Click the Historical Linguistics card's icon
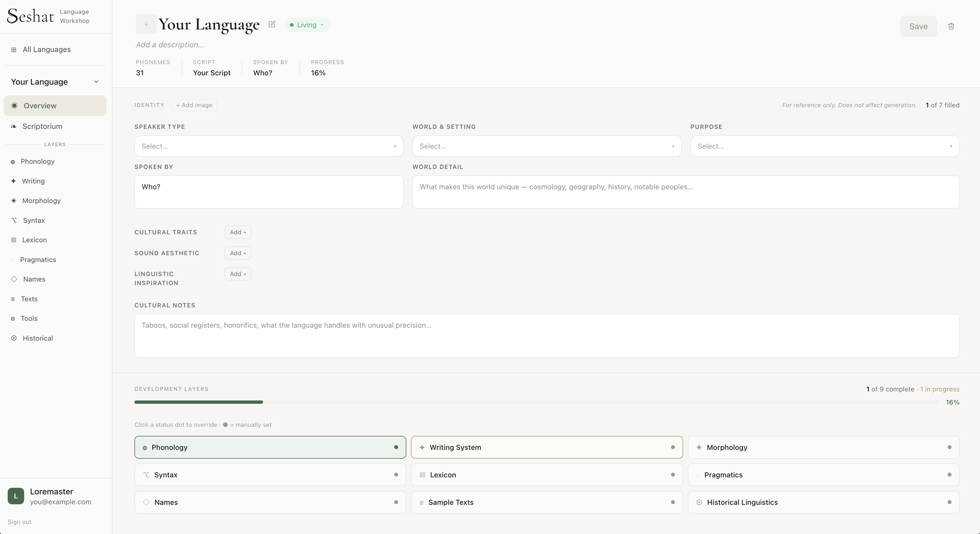Image resolution: width=980 pixels, height=534 pixels. pyautogui.click(x=699, y=502)
